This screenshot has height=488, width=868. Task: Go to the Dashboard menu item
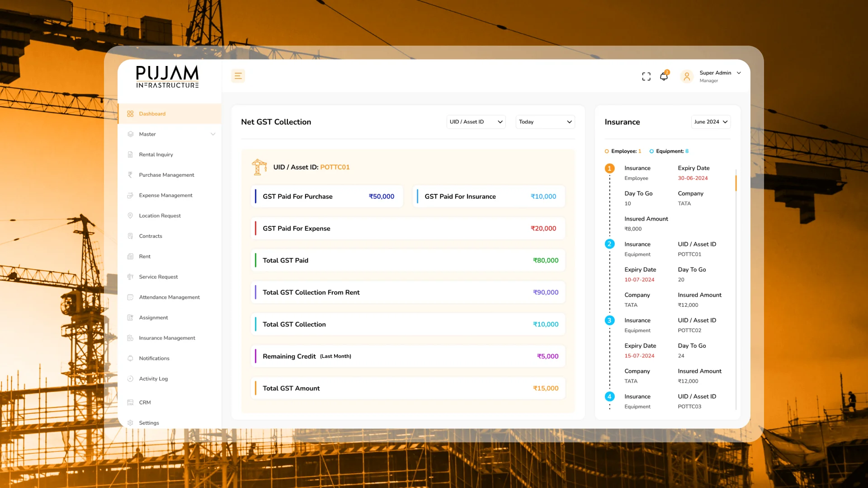[x=152, y=114]
